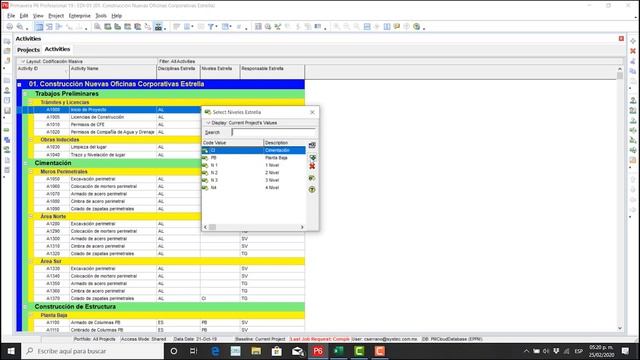Click the Windows Start button

(11, 351)
